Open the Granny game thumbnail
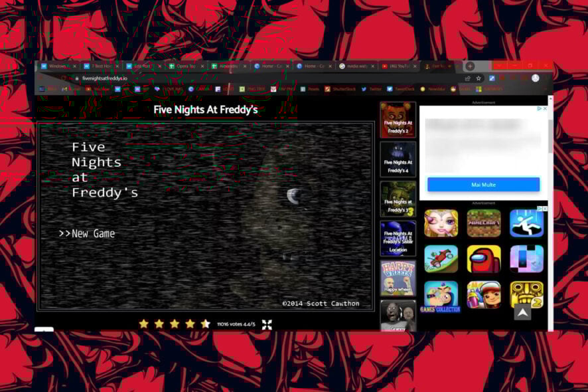The height and width of the screenshot is (392, 588). click(398, 316)
